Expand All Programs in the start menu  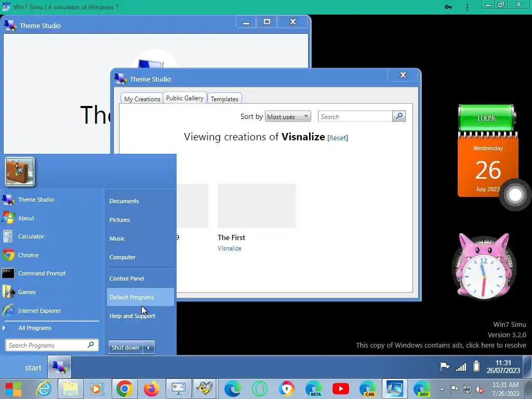35,328
